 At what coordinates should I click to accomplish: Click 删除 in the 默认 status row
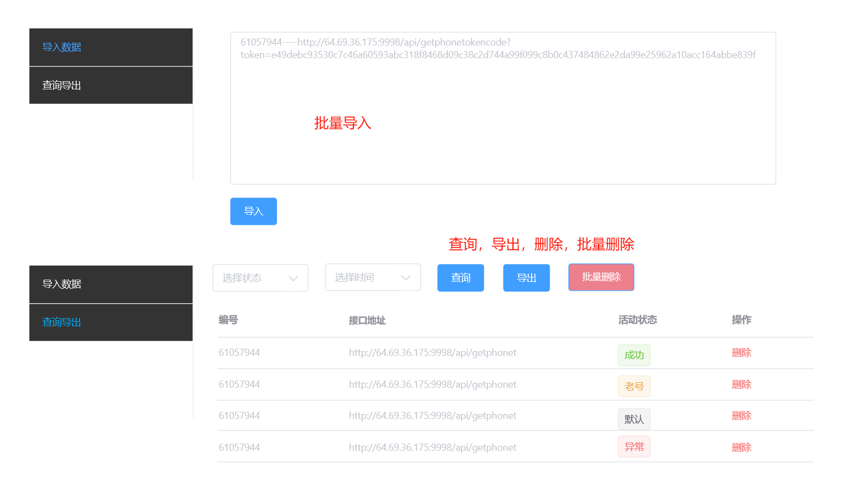coord(741,416)
